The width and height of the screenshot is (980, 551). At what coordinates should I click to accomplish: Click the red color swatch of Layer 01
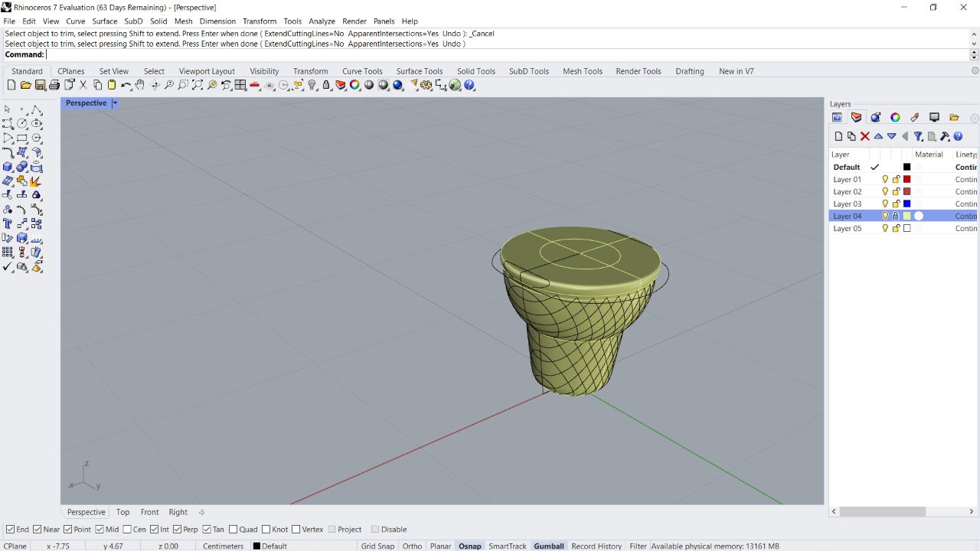click(907, 179)
